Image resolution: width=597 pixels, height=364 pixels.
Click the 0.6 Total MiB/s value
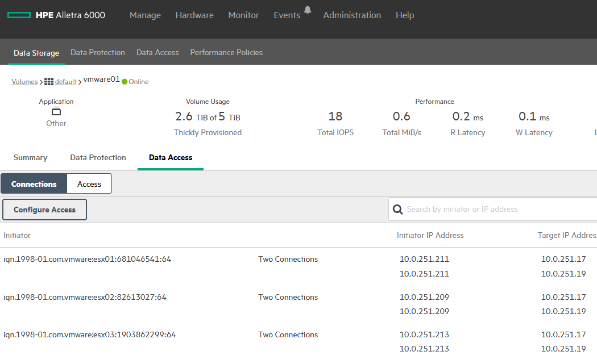coord(401,116)
